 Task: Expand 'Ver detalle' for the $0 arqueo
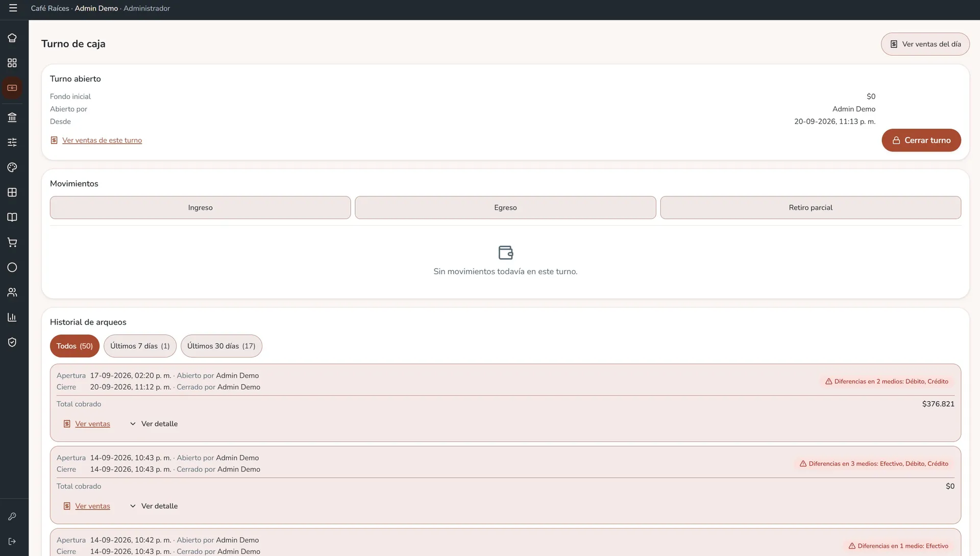[154, 506]
